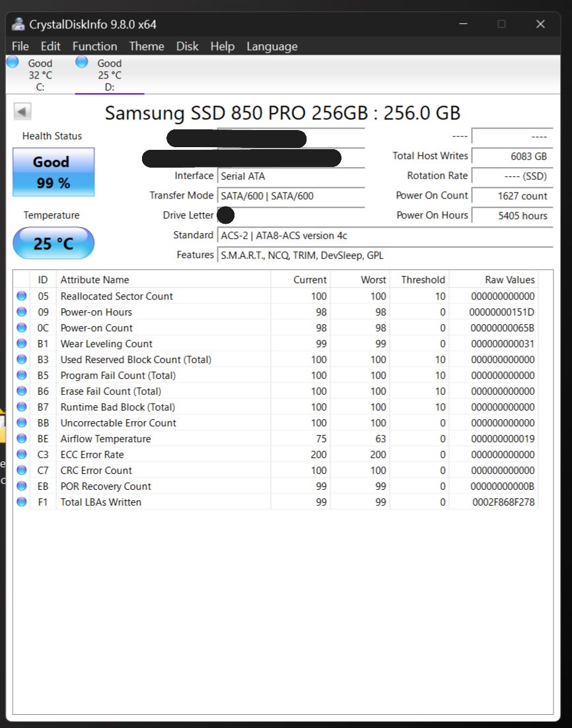The height and width of the screenshot is (728, 572).
Task: Open the Theme menu
Action: point(147,46)
